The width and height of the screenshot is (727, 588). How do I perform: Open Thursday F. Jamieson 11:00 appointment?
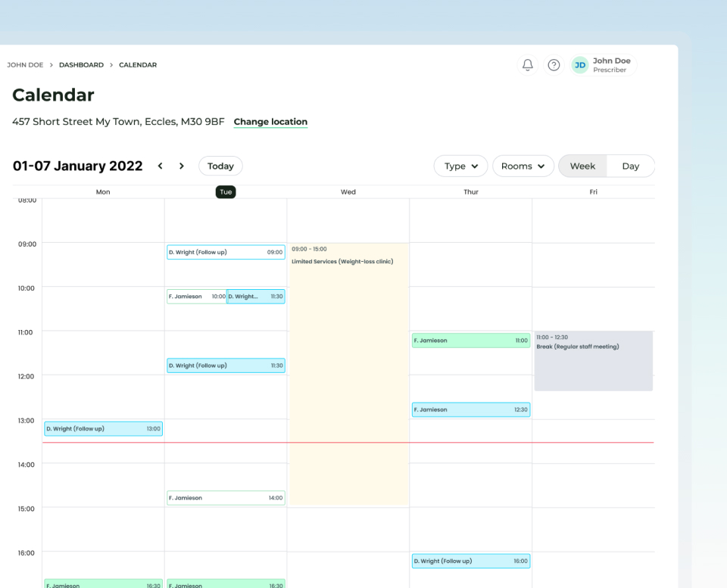tap(471, 341)
